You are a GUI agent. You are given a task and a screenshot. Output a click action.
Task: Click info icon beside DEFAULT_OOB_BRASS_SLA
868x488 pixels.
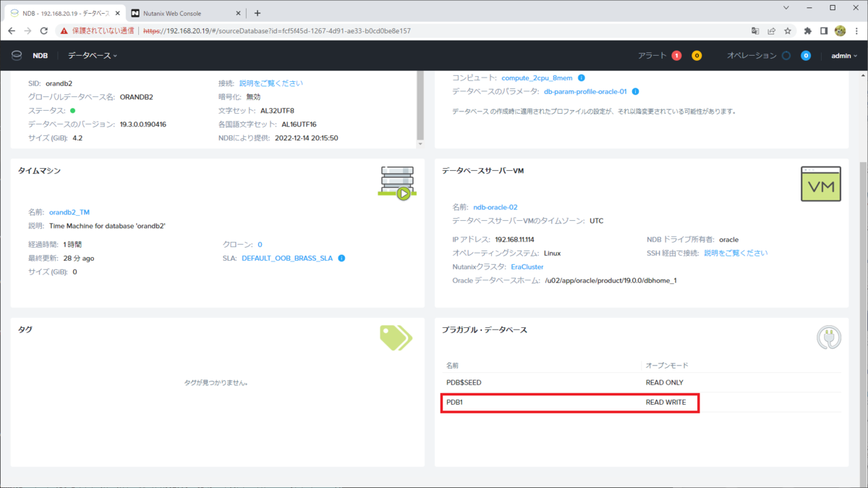click(x=341, y=258)
